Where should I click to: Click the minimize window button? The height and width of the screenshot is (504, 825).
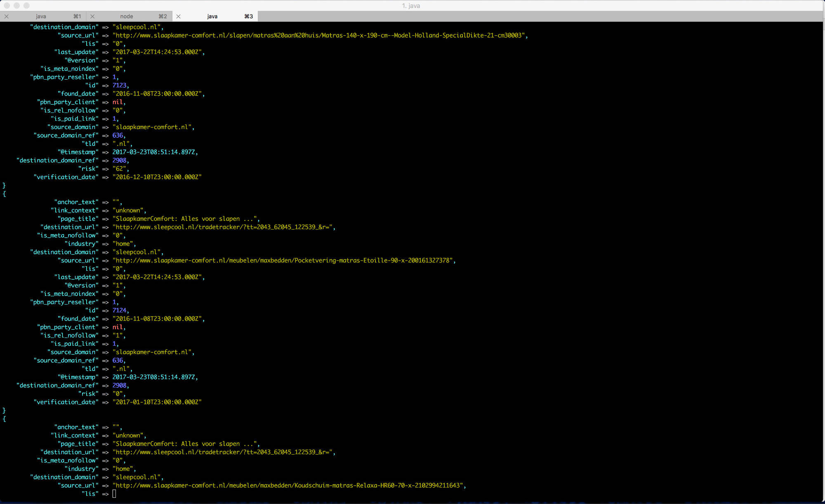tap(17, 5)
